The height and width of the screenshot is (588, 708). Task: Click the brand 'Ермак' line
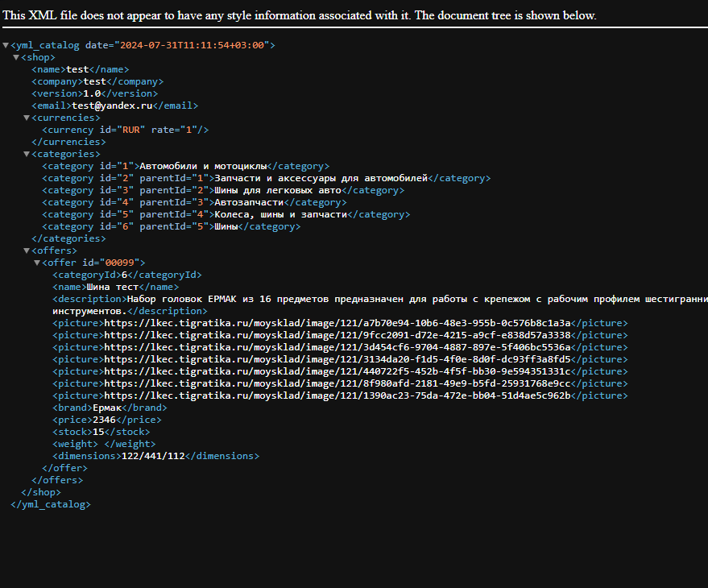click(x=110, y=408)
